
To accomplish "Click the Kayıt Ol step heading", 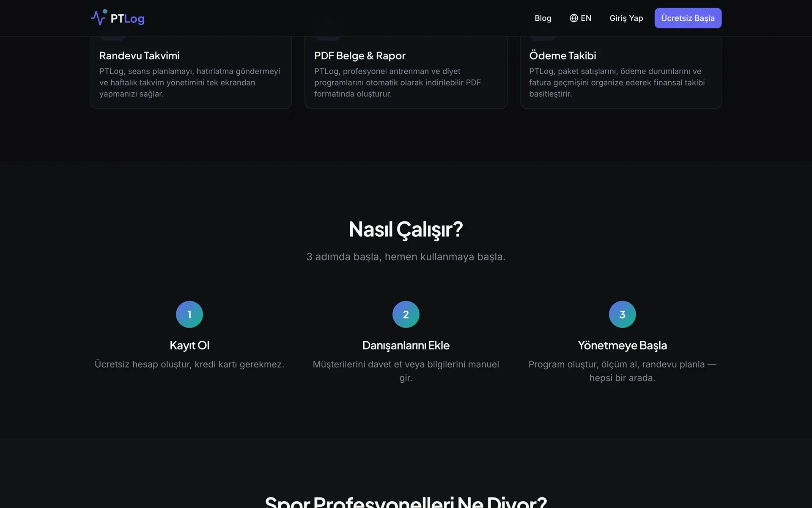I will pos(189,345).
